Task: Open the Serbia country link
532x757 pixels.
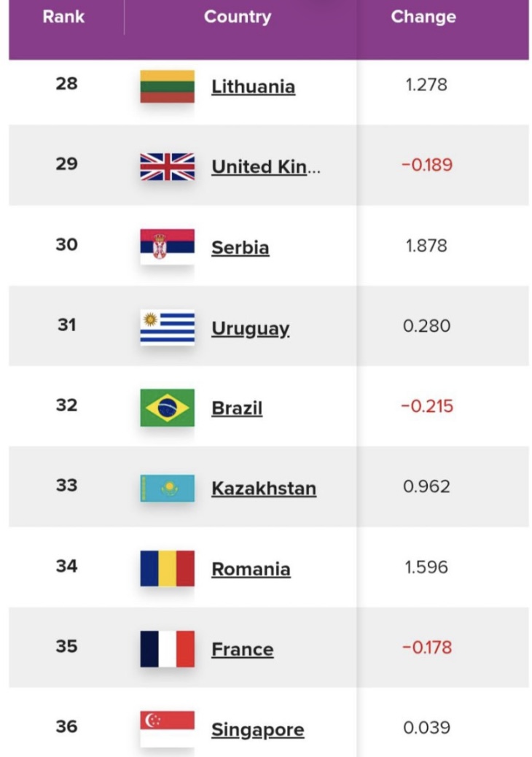Action: [240, 247]
